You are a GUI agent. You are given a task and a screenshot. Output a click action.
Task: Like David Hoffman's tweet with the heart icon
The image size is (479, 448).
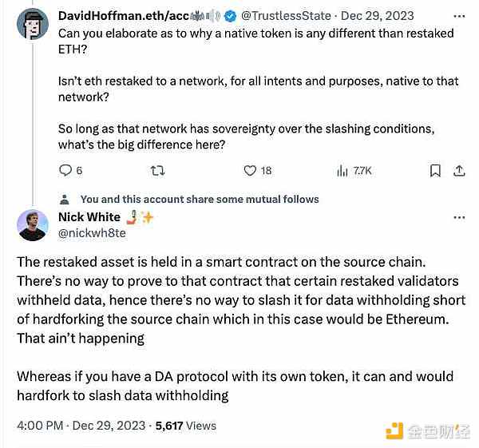(x=250, y=170)
